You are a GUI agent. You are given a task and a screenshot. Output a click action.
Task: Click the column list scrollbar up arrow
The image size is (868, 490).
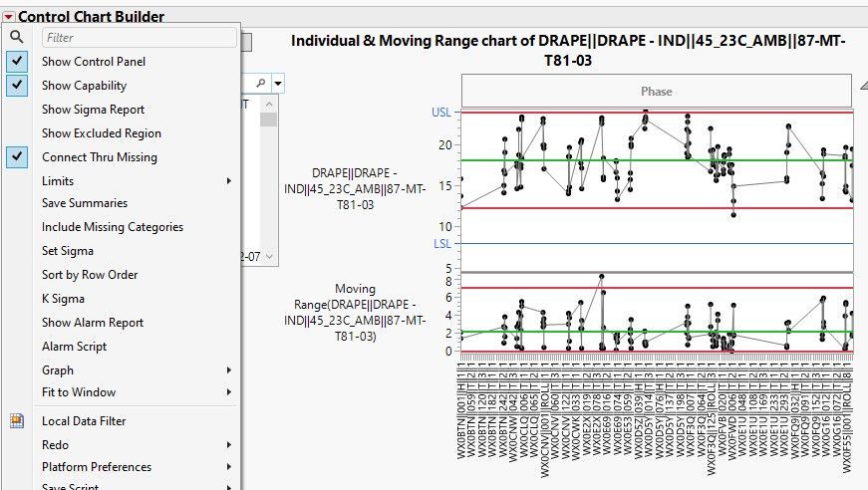(x=269, y=104)
